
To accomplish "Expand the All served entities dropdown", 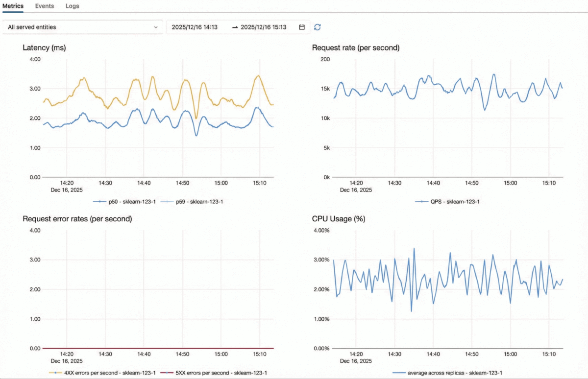I will (82, 27).
